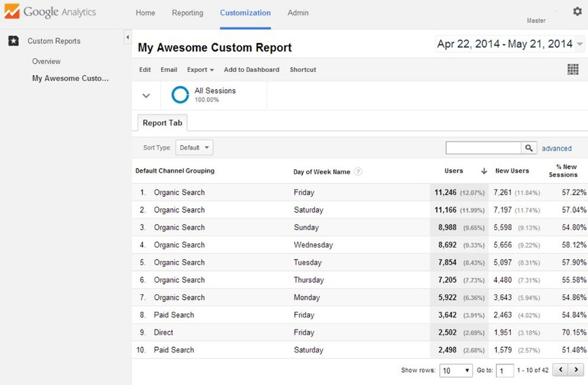Click the previous page arrow
Viewport: 588px width, 385px height.
click(x=559, y=369)
